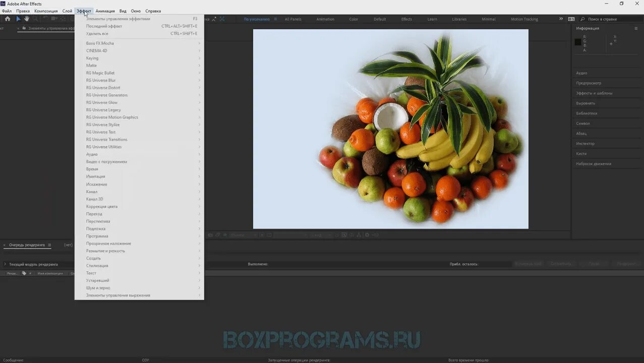This screenshot has height=363, width=644.
Task: Click the sync workspace settings icon
Action: (571, 19)
